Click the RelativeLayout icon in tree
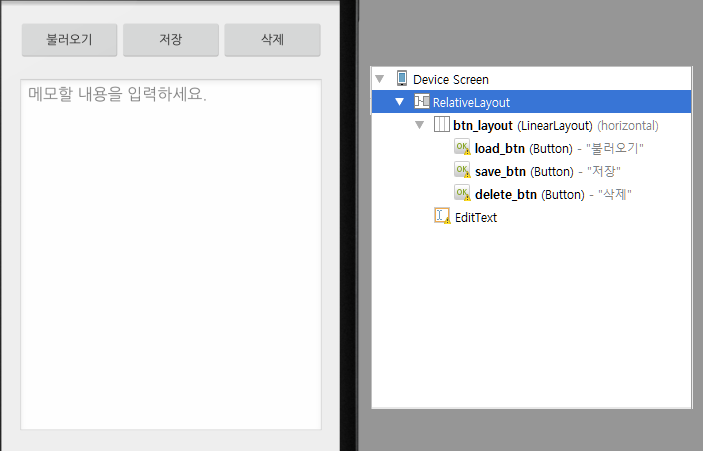The height and width of the screenshot is (451, 703). click(421, 101)
